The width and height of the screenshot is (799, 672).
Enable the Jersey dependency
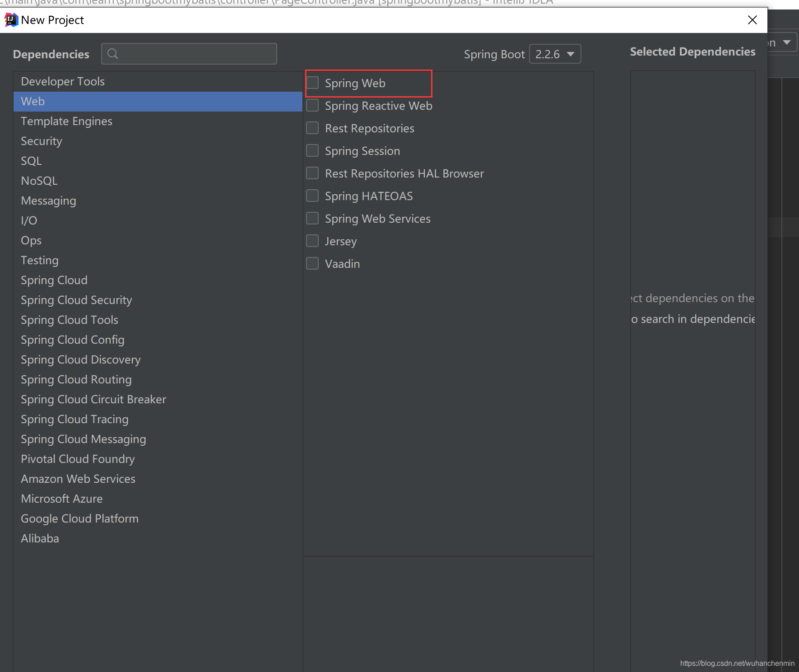click(x=312, y=241)
